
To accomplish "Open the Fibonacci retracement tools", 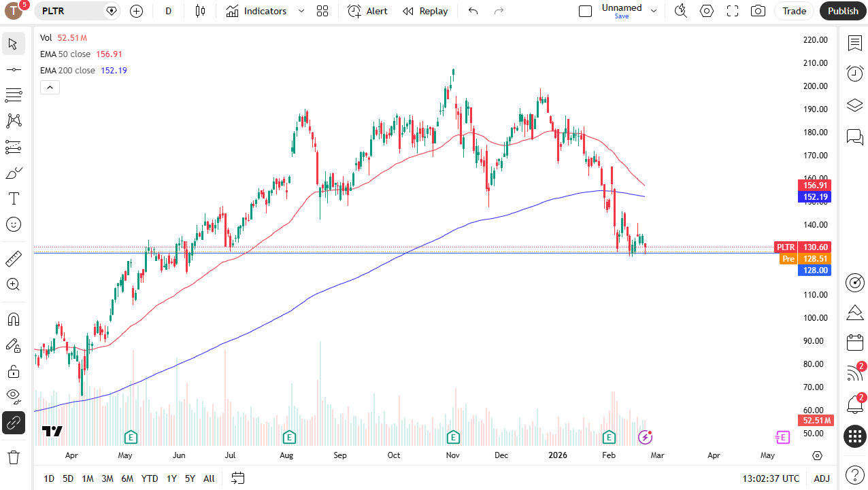I will pyautogui.click(x=13, y=95).
